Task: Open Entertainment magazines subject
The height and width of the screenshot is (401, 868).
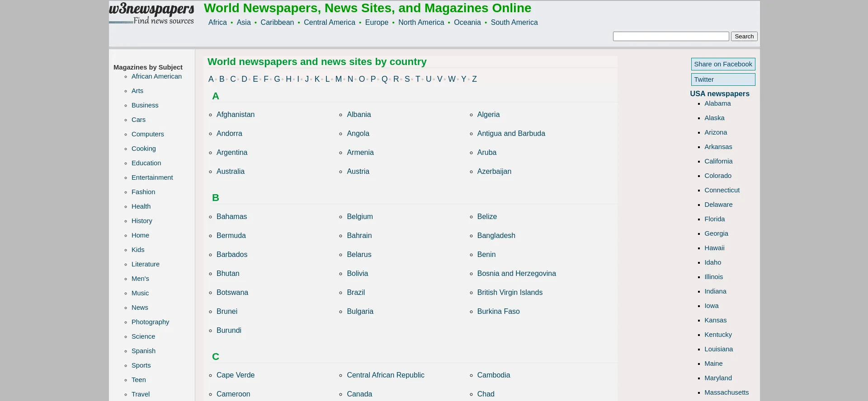Action: [x=152, y=177]
